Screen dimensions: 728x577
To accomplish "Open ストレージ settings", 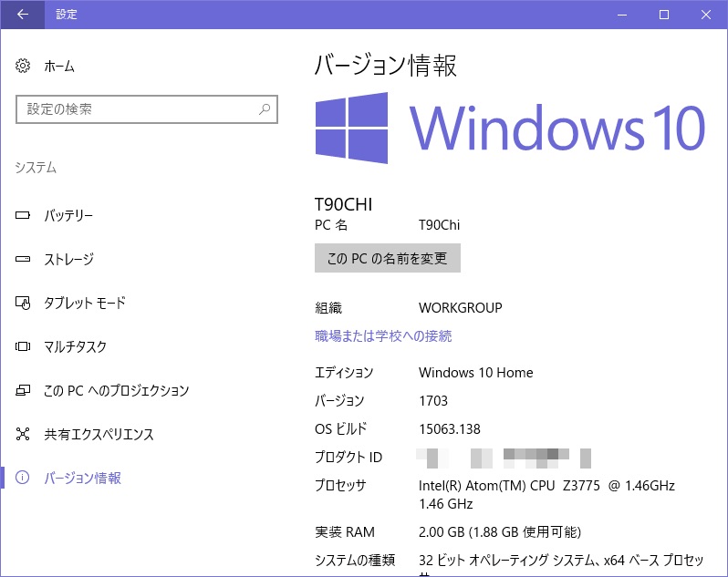I will coord(68,259).
